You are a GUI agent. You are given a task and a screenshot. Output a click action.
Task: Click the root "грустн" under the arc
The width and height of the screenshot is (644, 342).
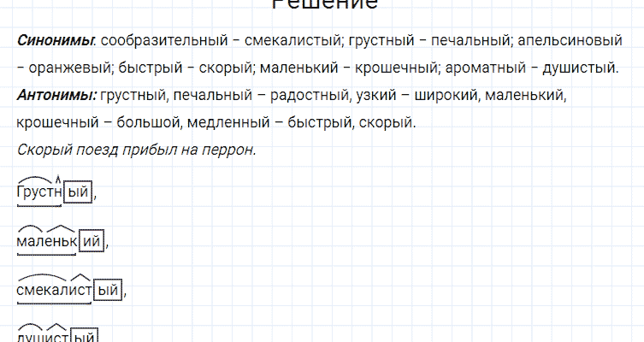[39, 193]
